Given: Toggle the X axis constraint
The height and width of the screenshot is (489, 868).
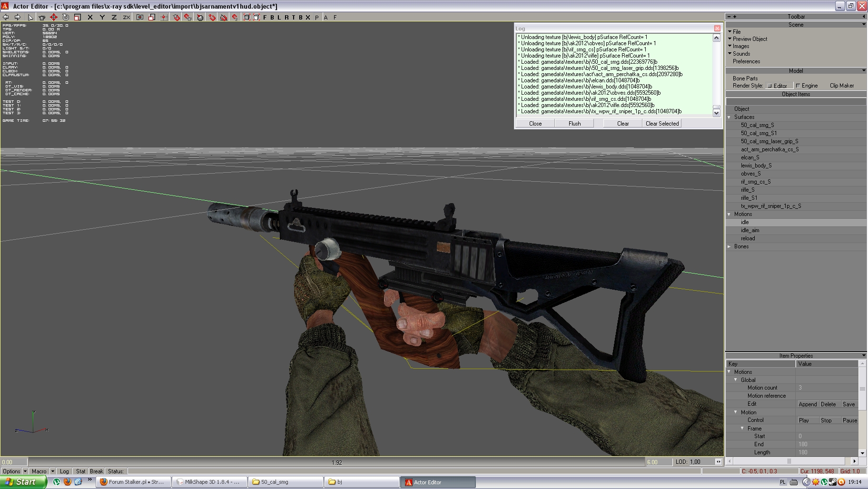Looking at the screenshot, I should pyautogui.click(x=90, y=17).
